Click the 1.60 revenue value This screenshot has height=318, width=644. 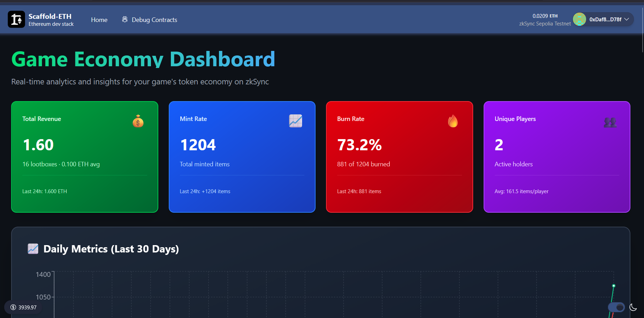pos(38,145)
